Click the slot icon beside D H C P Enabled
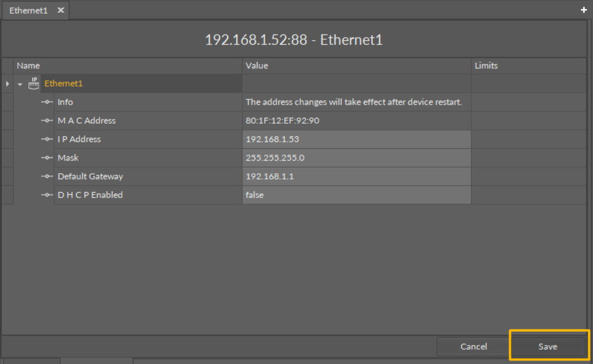The image size is (593, 364). [48, 194]
